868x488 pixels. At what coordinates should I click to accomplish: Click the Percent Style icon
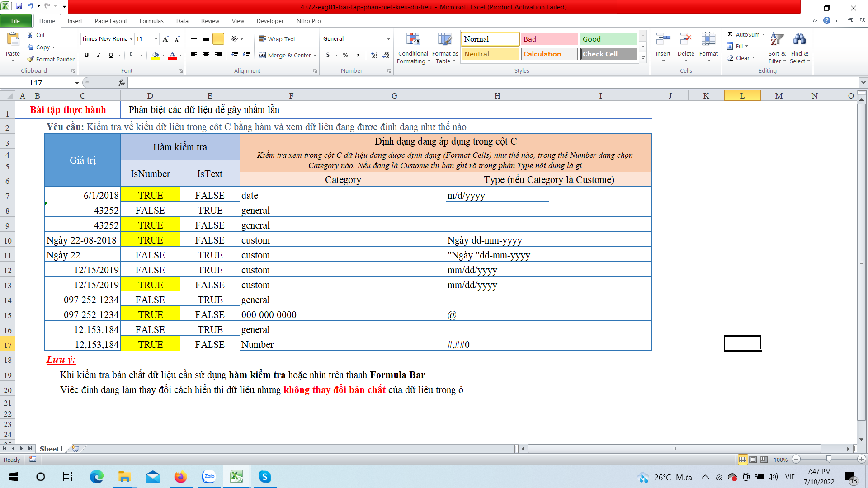pyautogui.click(x=346, y=55)
